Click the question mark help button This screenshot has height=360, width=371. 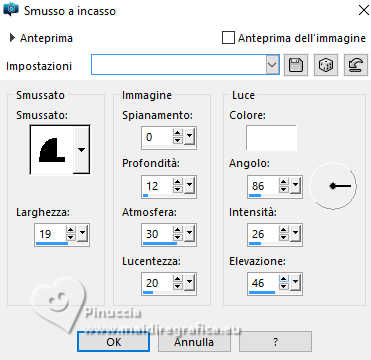275,342
